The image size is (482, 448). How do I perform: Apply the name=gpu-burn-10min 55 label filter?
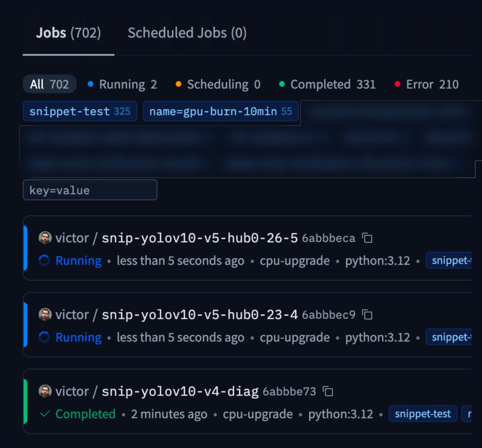[221, 111]
